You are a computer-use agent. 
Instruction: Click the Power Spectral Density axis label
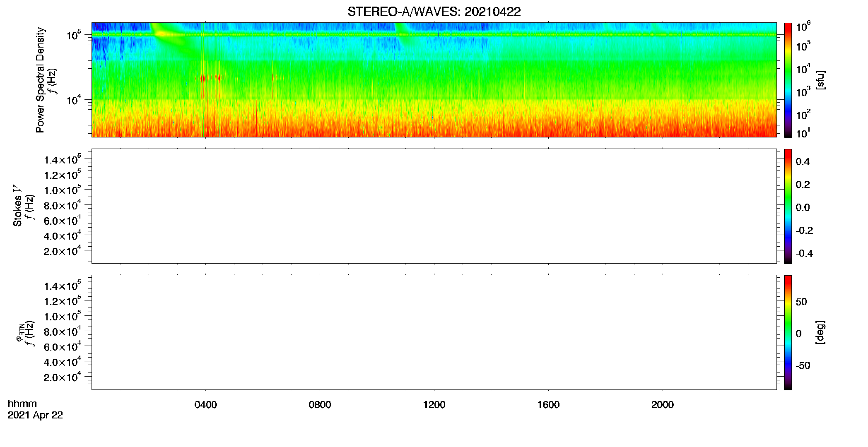[x=40, y=80]
